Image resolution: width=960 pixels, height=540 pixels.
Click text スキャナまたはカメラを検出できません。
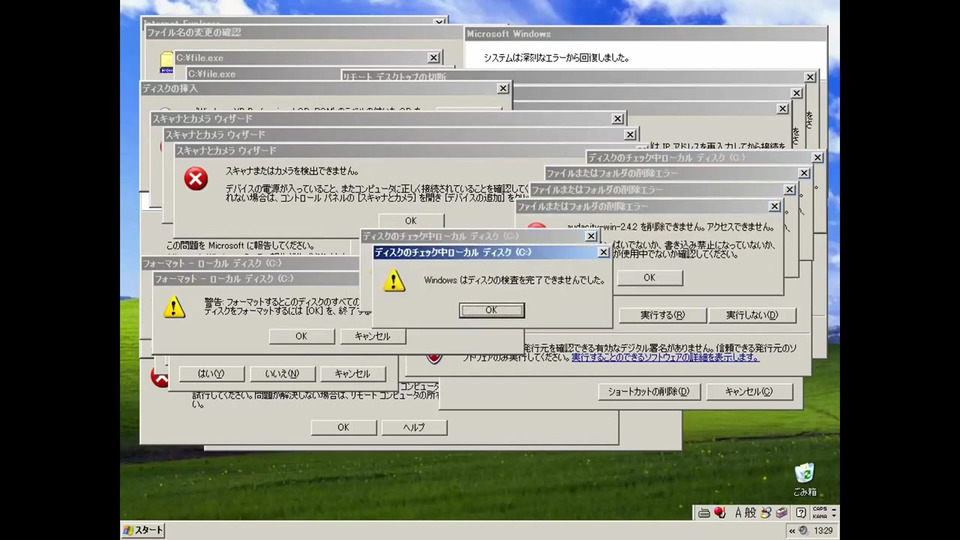(x=293, y=171)
